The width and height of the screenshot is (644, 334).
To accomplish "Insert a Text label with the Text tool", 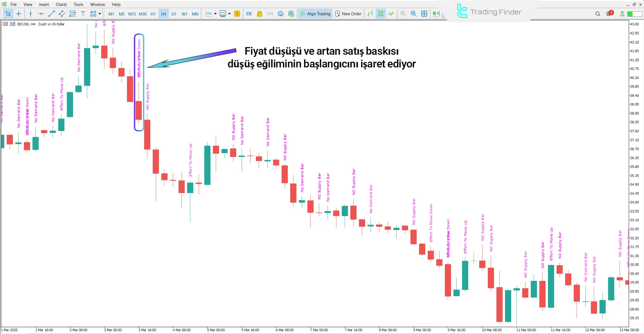I will coord(83,14).
